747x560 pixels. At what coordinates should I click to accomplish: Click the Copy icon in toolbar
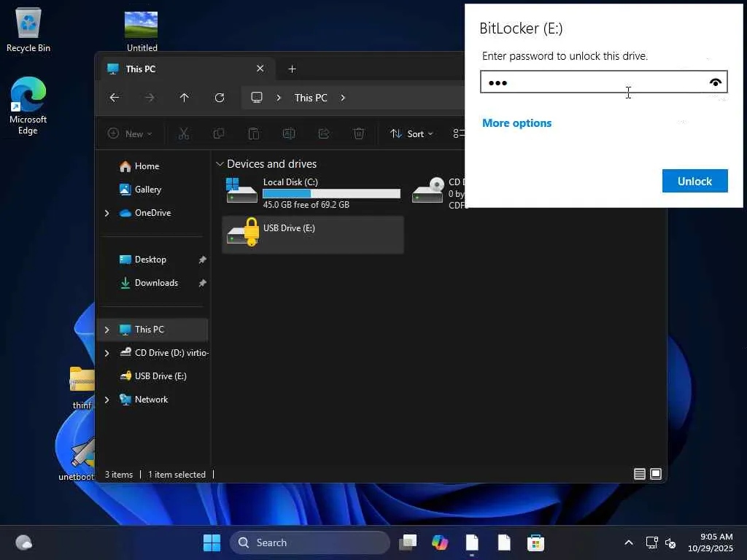[x=219, y=134]
